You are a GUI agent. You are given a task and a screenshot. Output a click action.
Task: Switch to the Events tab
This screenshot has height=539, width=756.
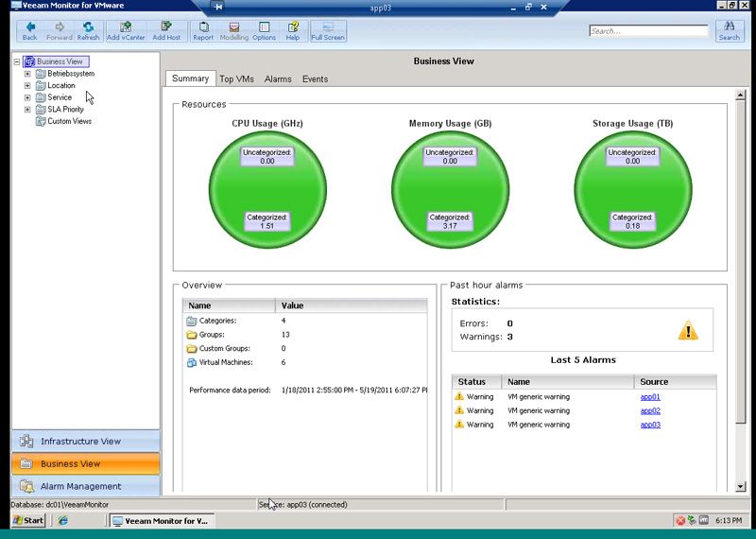pyautogui.click(x=315, y=79)
